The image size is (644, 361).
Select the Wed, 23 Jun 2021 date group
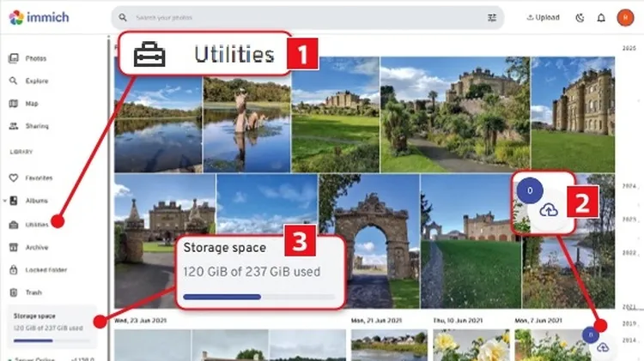(141, 321)
